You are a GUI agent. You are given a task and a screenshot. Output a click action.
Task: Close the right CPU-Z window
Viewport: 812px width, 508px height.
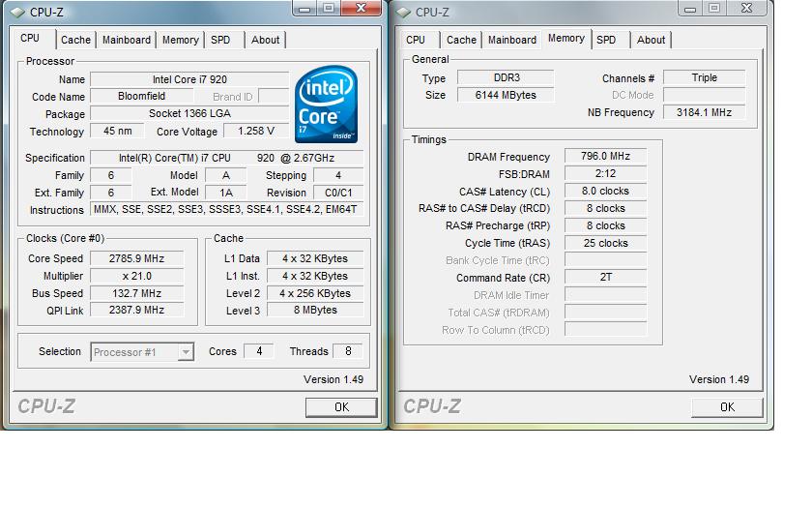tap(746, 9)
